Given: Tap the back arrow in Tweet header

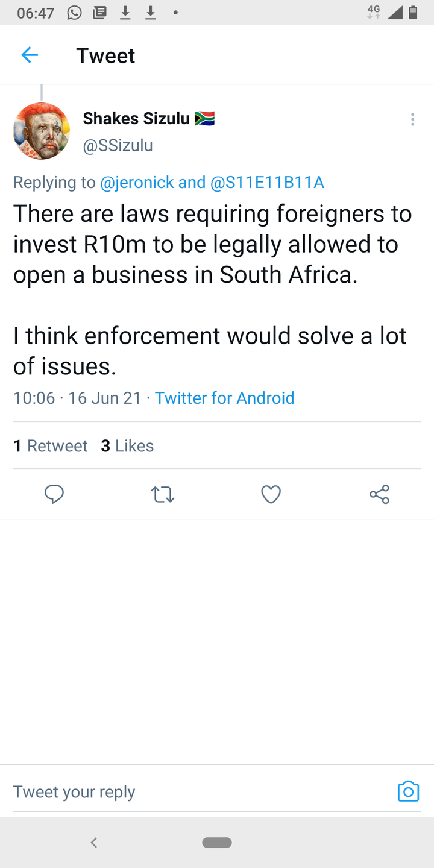Looking at the screenshot, I should (x=30, y=55).
